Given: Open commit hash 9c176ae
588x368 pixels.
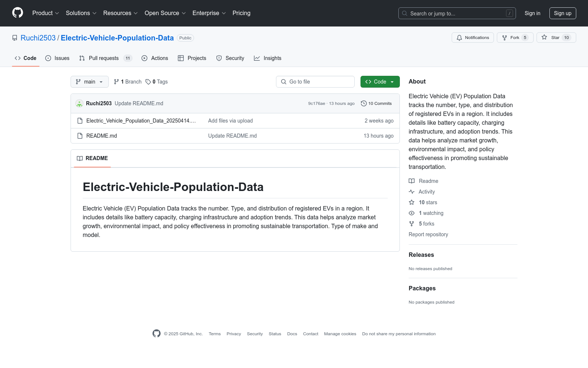Looking at the screenshot, I should click(x=316, y=103).
